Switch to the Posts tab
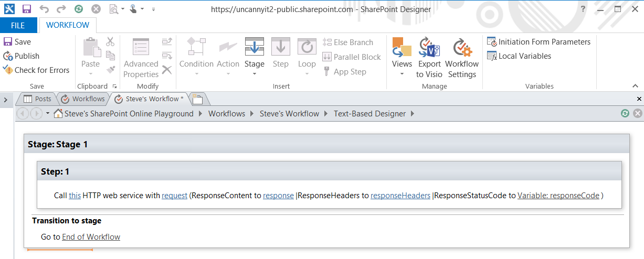This screenshot has width=644, height=259. tap(37, 99)
